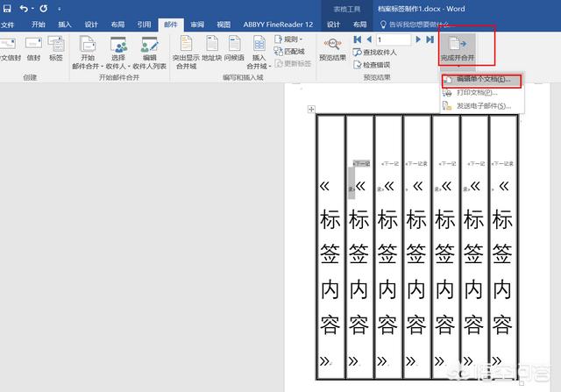Image resolution: width=561 pixels, height=392 pixels.
Task: Open the Insert Merge Field dropdown
Action: (x=259, y=53)
